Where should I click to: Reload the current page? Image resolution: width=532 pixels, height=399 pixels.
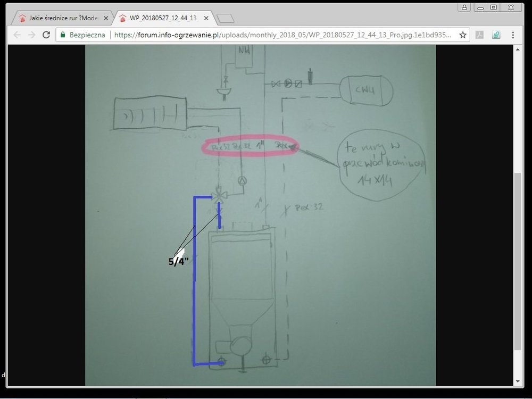point(46,35)
